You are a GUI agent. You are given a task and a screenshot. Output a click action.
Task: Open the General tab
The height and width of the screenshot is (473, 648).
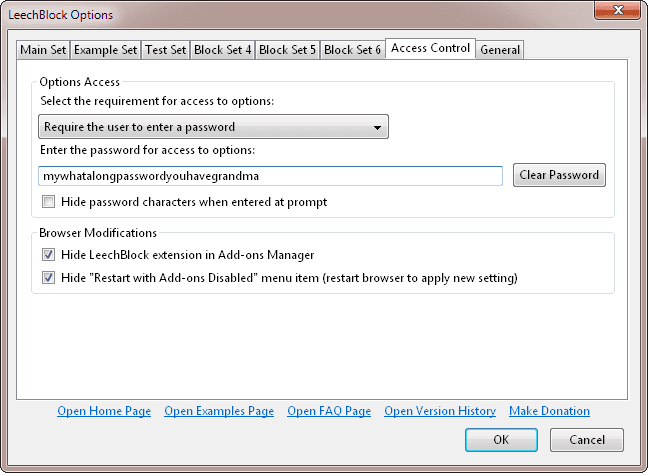click(500, 50)
